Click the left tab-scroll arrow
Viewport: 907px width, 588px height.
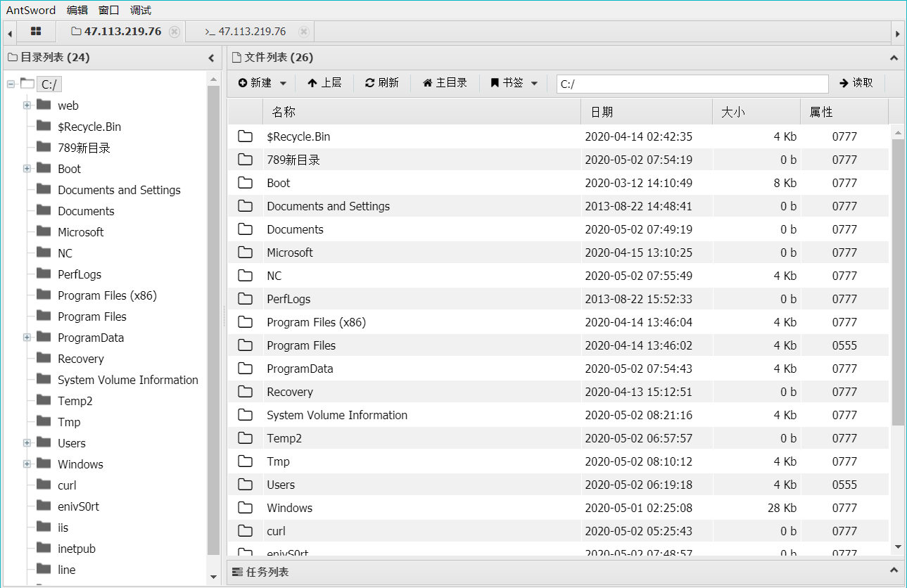click(10, 33)
